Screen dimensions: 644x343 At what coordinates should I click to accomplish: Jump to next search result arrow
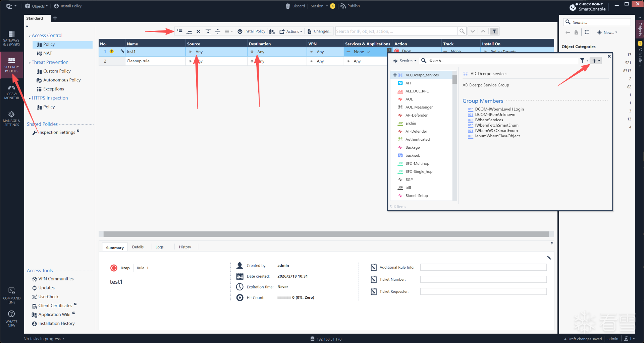click(x=473, y=31)
